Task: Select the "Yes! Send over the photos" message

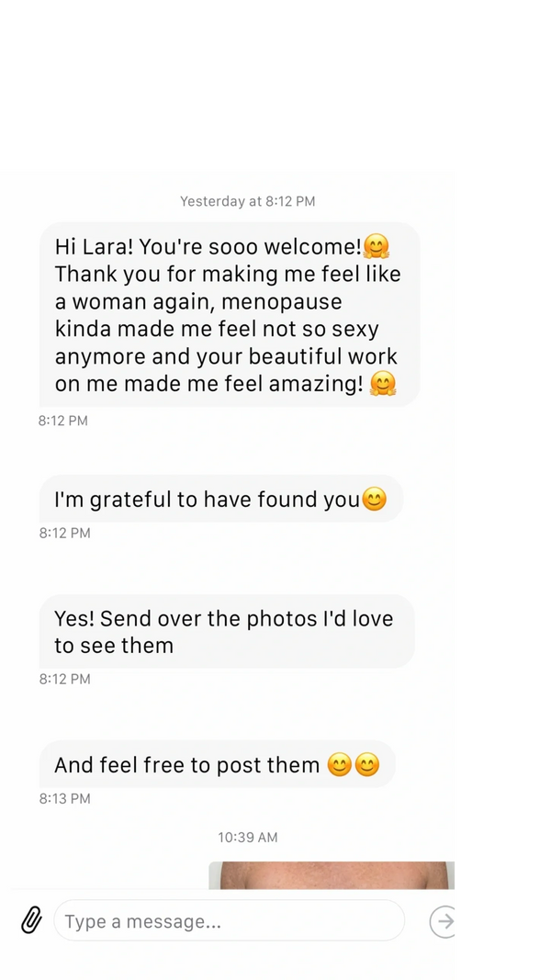Action: coord(224,632)
